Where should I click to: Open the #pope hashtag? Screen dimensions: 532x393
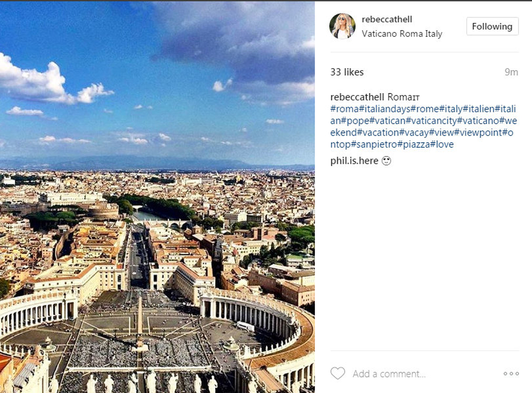[x=355, y=121]
